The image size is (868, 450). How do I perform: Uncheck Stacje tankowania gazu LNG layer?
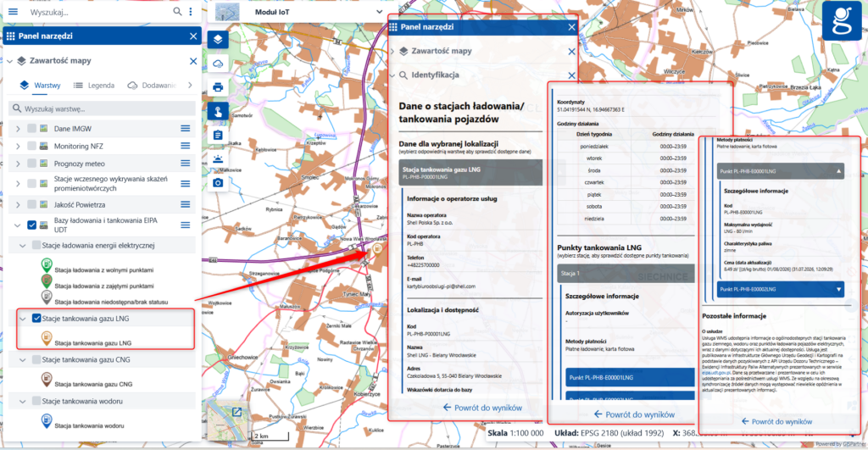click(36, 319)
